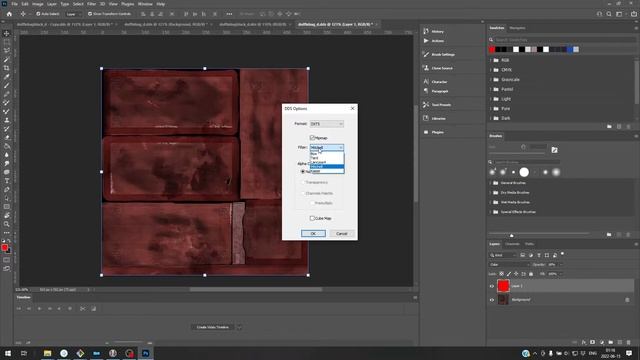Screen dimensions: 640x360
Task: Enable the Cube Map checkbox
Action: [x=312, y=218]
